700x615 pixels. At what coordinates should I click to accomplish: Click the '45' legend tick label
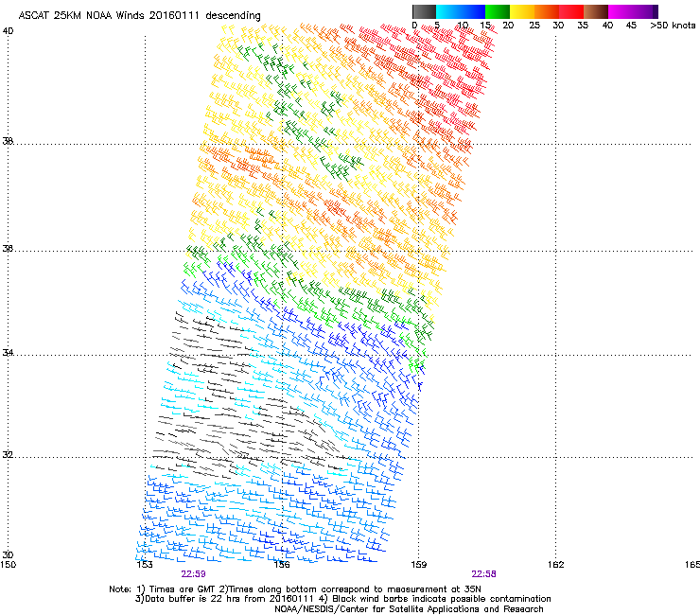pos(631,26)
